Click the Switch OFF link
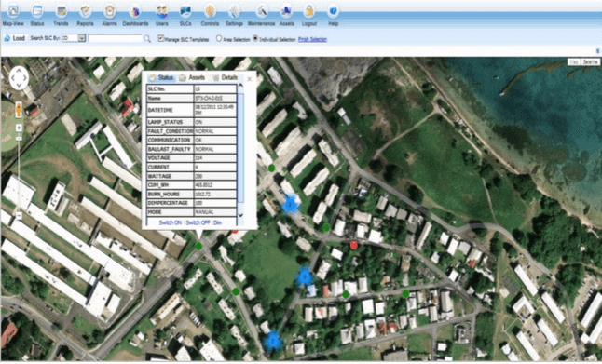Screen dimensions: 602x364 tap(198, 222)
